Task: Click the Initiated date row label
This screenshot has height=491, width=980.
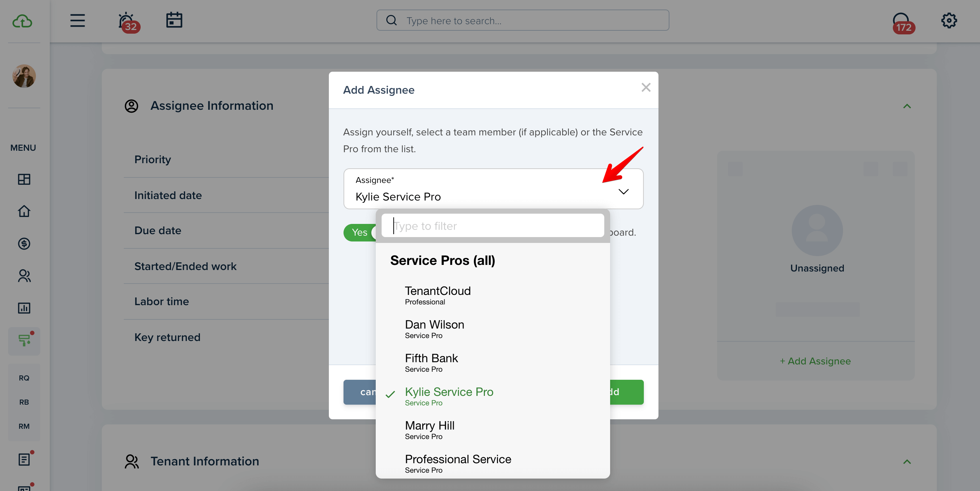Action: tap(168, 195)
